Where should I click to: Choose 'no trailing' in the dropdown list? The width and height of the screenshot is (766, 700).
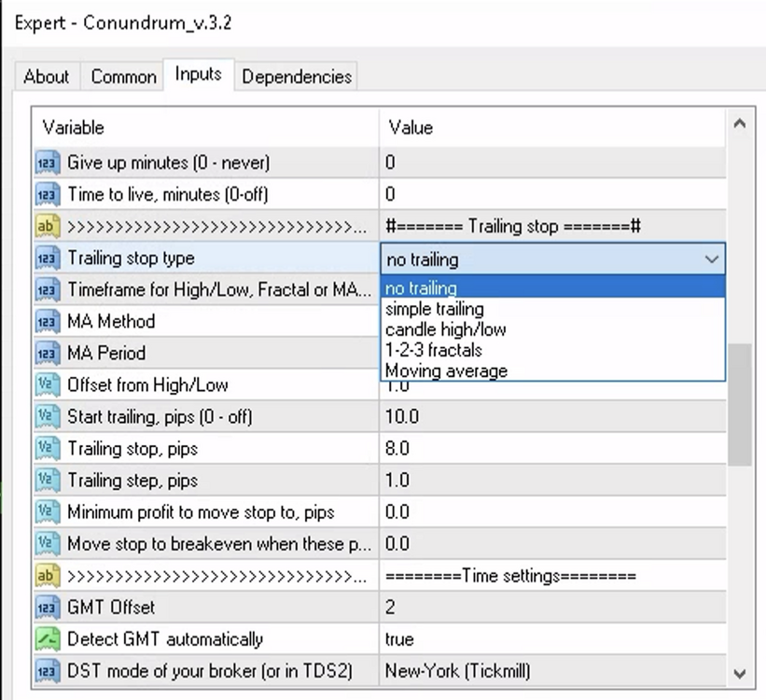[552, 287]
